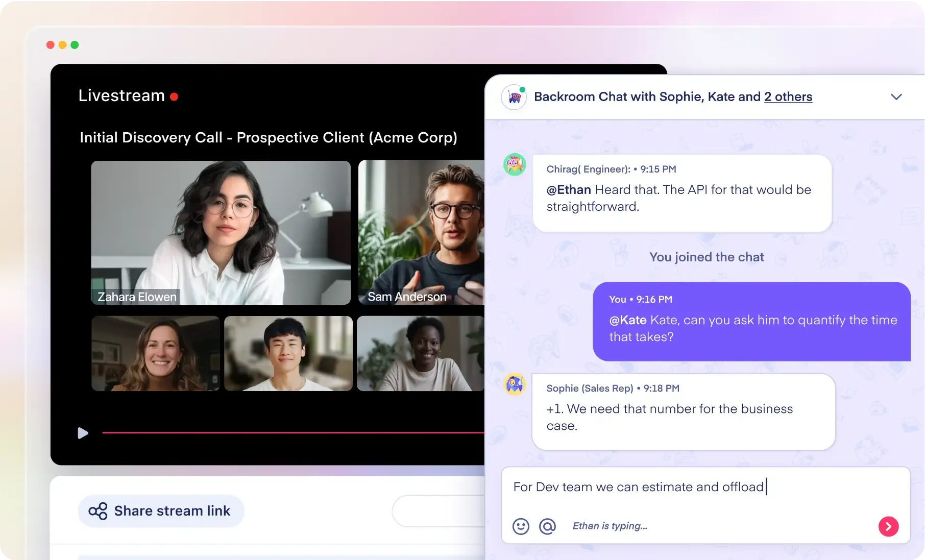Click Chirag's avatar in the chat
Viewport: 925px width, 560px height.
tap(515, 164)
